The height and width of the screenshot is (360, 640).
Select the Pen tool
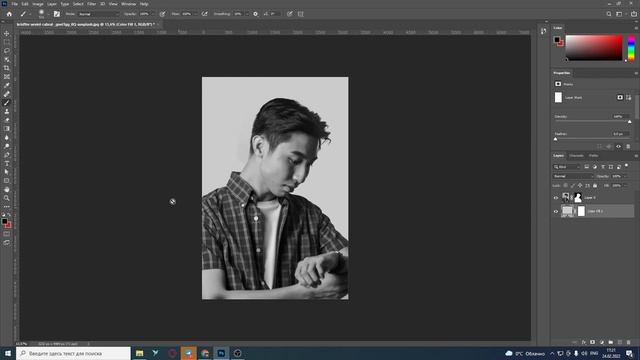pyautogui.click(x=7, y=155)
